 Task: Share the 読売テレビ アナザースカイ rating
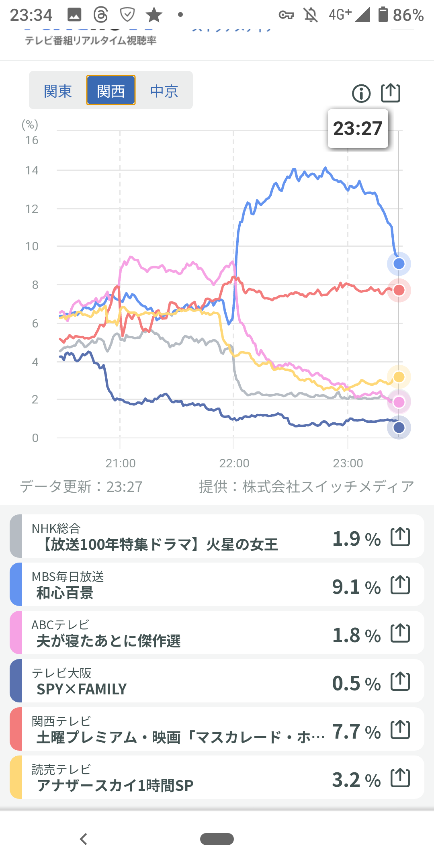coord(400,778)
